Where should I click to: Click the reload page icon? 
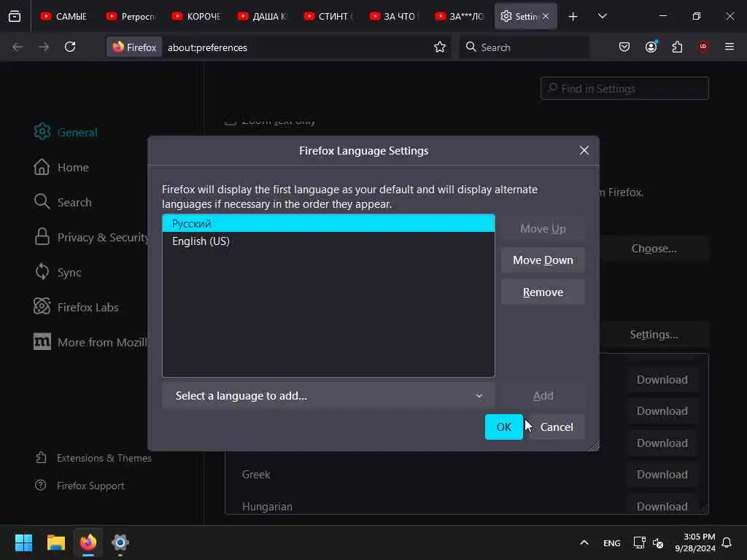[70, 47]
